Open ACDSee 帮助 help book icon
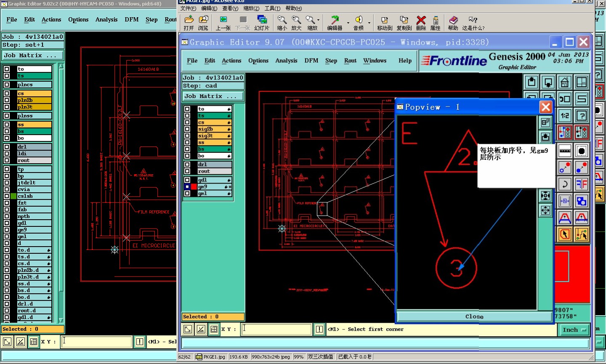 tap(453, 22)
